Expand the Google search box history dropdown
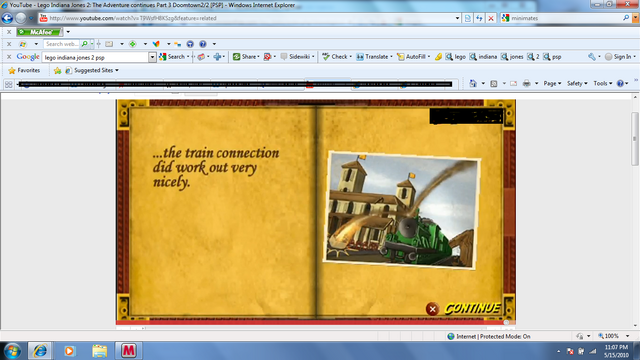 point(152,57)
